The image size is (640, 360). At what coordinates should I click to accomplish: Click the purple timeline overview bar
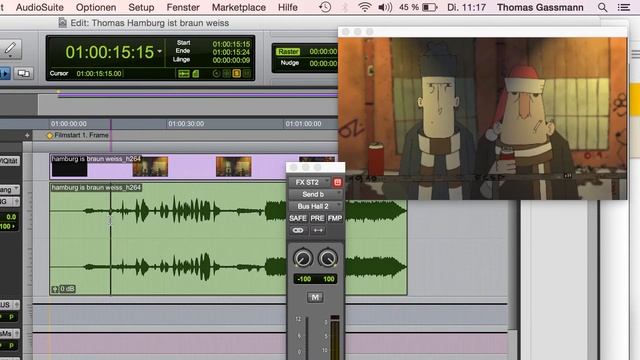tap(198, 95)
